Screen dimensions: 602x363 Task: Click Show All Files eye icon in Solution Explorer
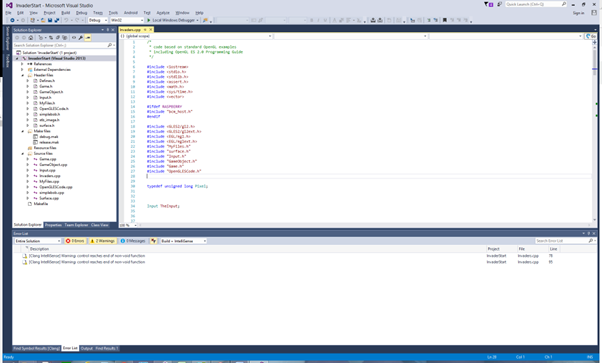click(x=74, y=38)
